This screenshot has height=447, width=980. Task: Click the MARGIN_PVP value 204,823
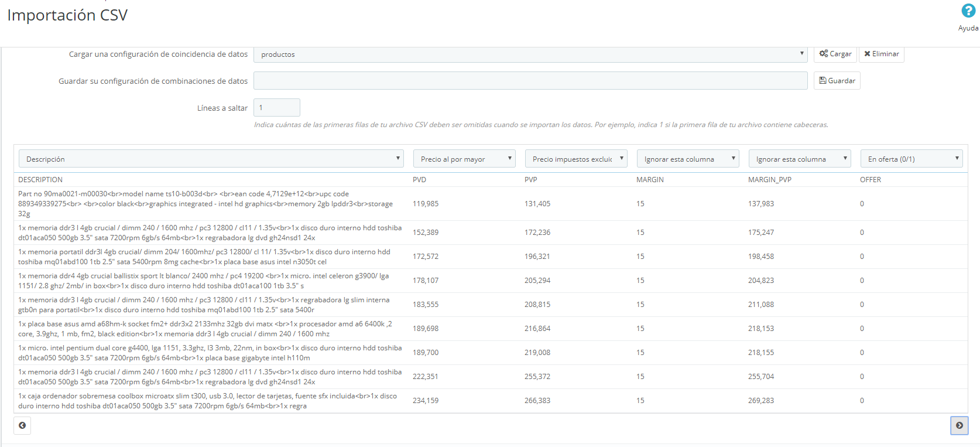tap(761, 281)
